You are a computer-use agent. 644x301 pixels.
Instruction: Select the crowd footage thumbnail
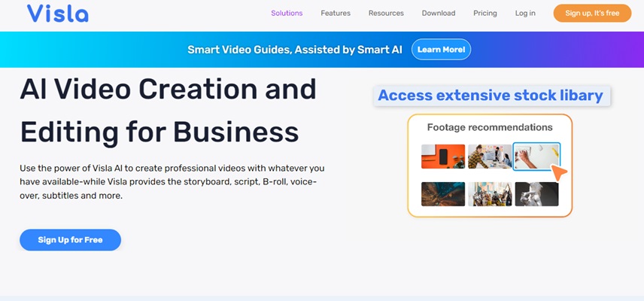click(x=490, y=194)
